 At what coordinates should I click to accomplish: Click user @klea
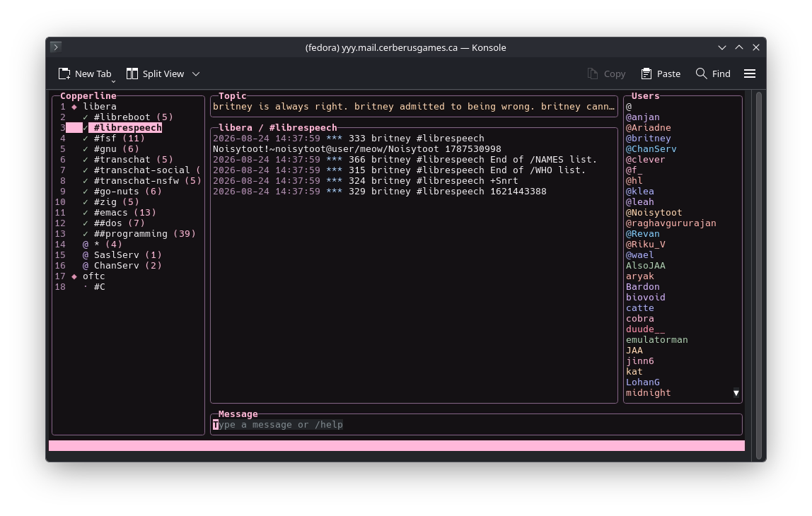(x=639, y=192)
